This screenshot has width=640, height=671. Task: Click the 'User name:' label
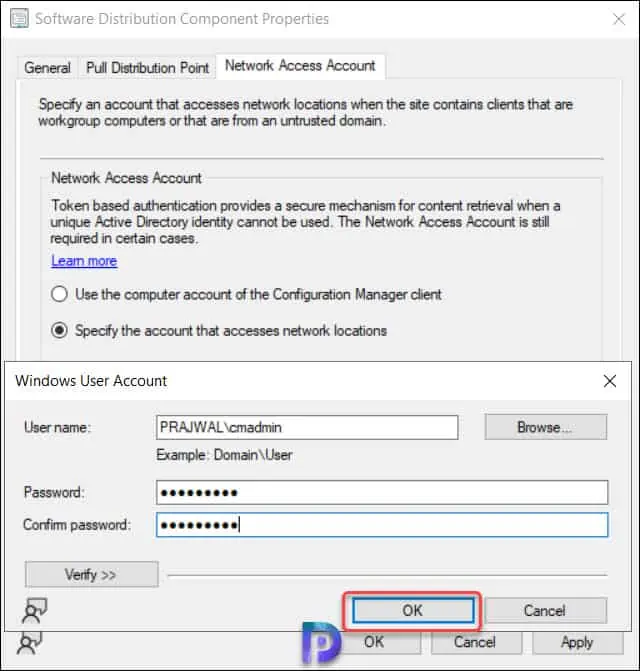click(x=57, y=427)
